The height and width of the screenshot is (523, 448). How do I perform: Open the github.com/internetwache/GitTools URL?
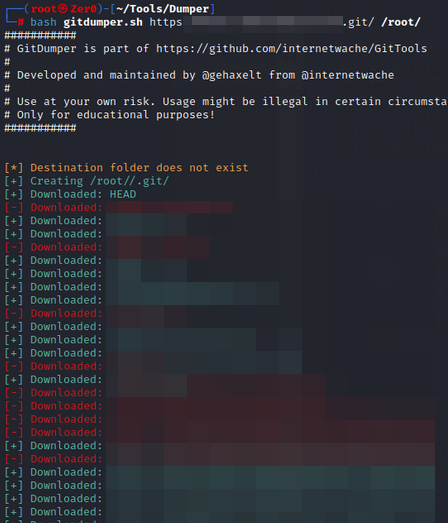[292, 49]
